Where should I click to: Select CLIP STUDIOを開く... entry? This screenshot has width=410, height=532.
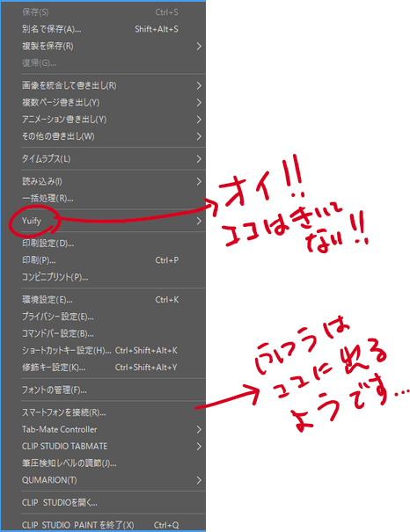[x=103, y=503]
